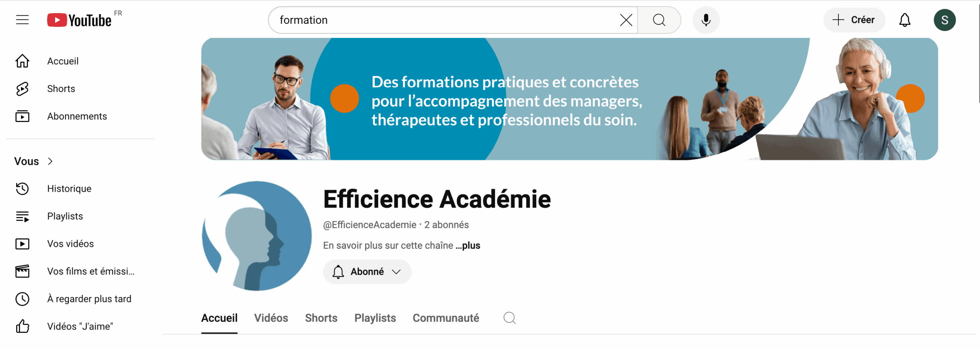Screen dimensions: 980x349
Task: Click the Créer button
Action: coord(854,20)
